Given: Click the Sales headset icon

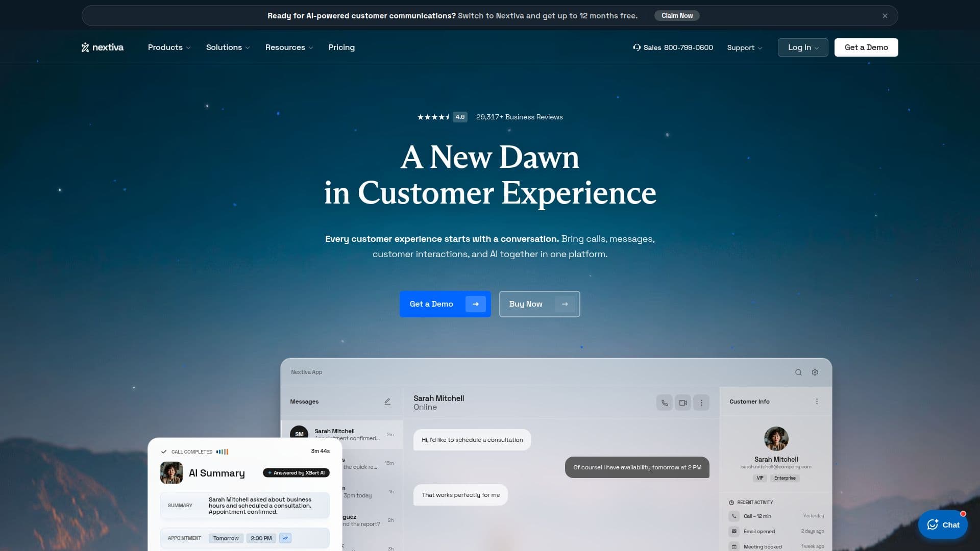Looking at the screenshot, I should pyautogui.click(x=636, y=47).
